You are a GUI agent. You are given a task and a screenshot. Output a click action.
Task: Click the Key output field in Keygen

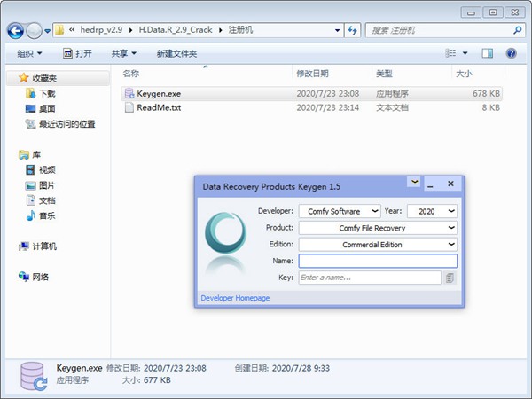pos(370,278)
